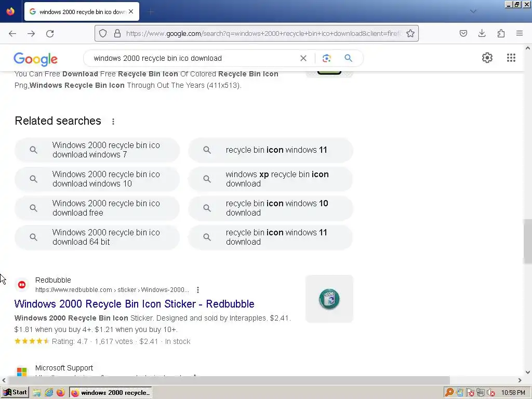Screen dimensions: 532x399
Task: Open the Google apps grid
Action: [x=511, y=58]
